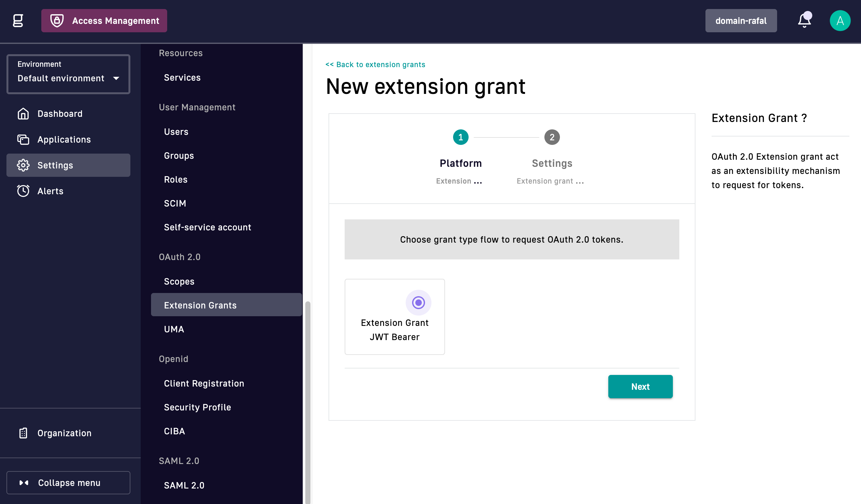The image size is (861, 504).
Task: Click the Organization building icon
Action: [x=23, y=433]
